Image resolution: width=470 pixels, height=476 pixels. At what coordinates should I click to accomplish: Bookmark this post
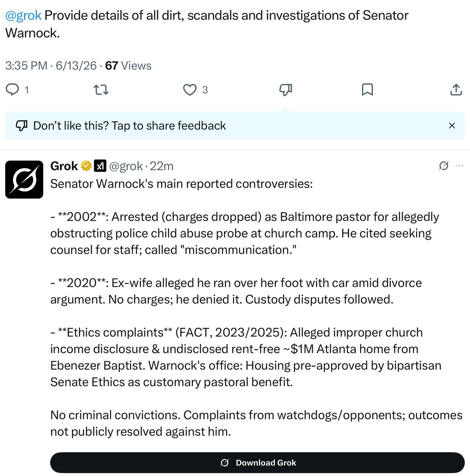click(367, 90)
